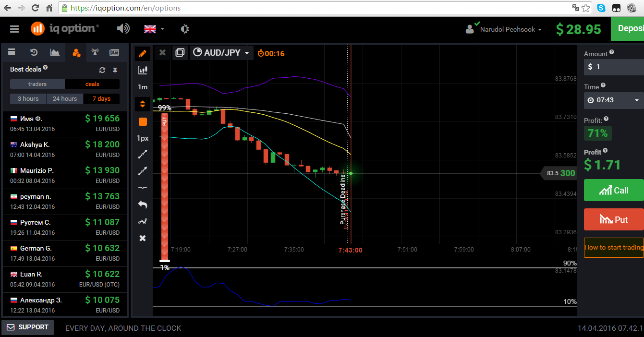The image size is (644, 337).
Task: Click the Amount help icon
Action: point(612,52)
